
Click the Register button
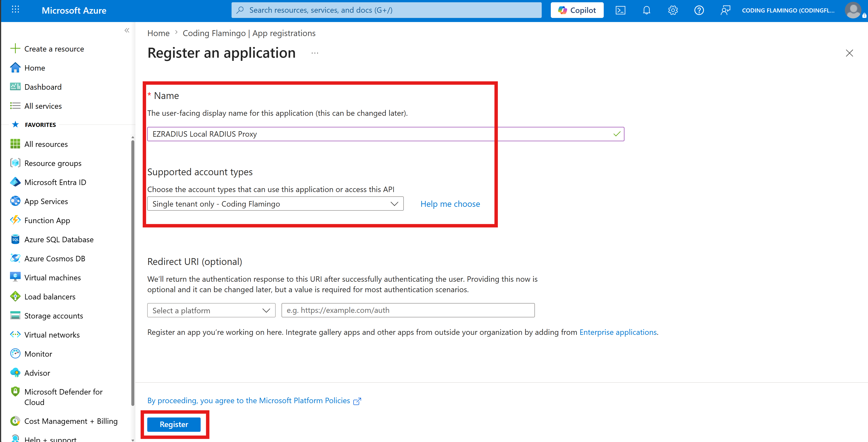[174, 425]
